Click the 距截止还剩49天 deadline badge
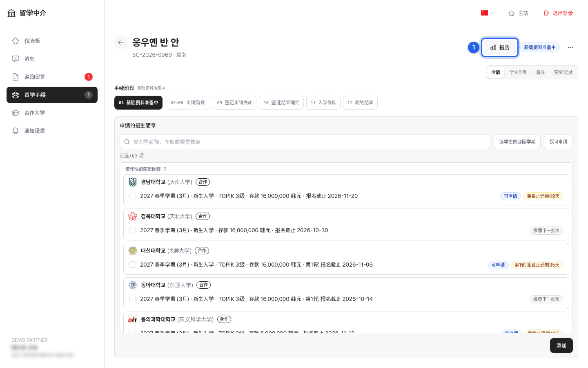588x368 pixels. pos(543,196)
